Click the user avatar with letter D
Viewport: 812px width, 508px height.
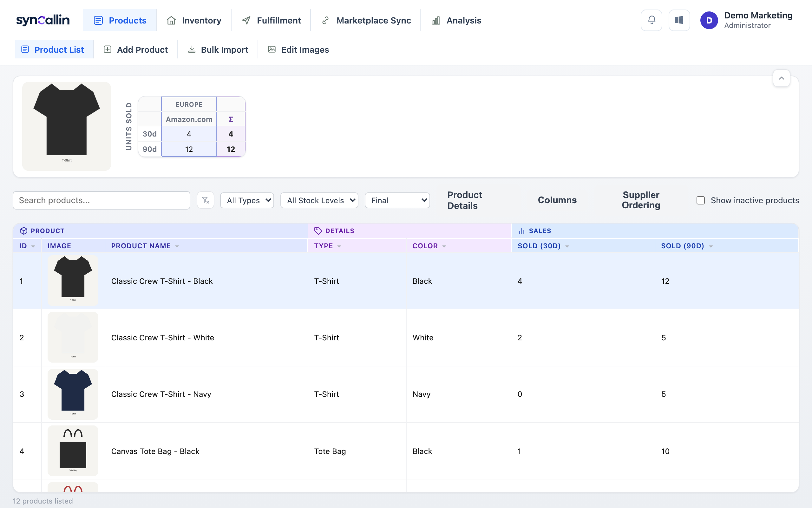709,20
